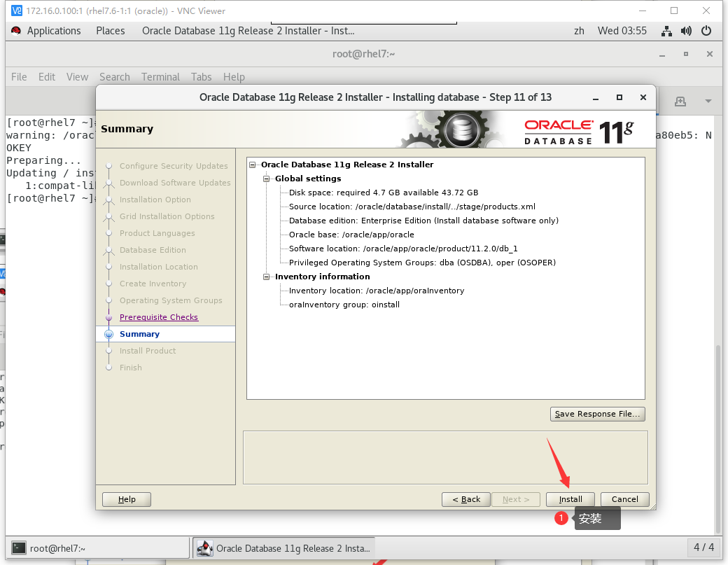This screenshot has width=728, height=565.
Task: Minimize the Oracle installer window
Action: pyautogui.click(x=596, y=97)
